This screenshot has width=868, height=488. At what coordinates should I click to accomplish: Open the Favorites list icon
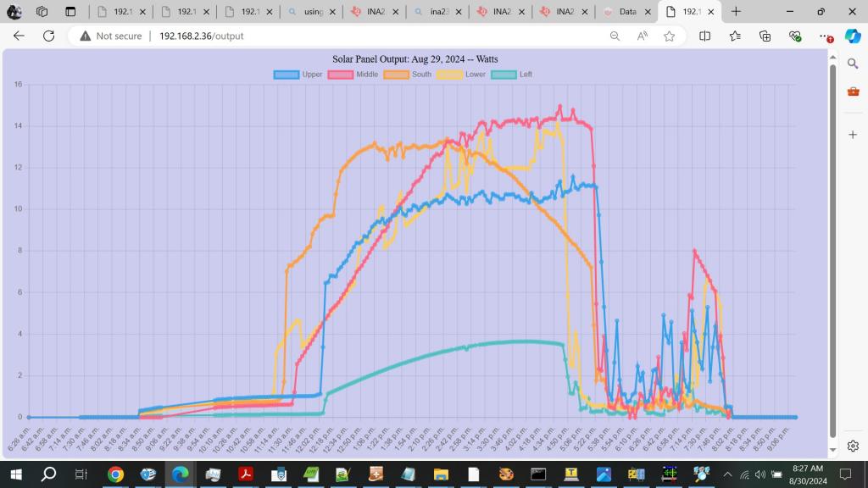pos(735,36)
